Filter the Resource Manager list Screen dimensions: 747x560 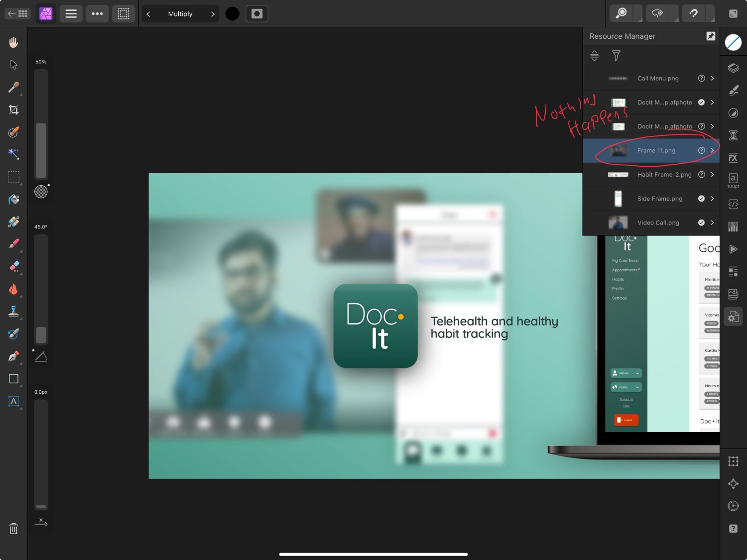[616, 56]
